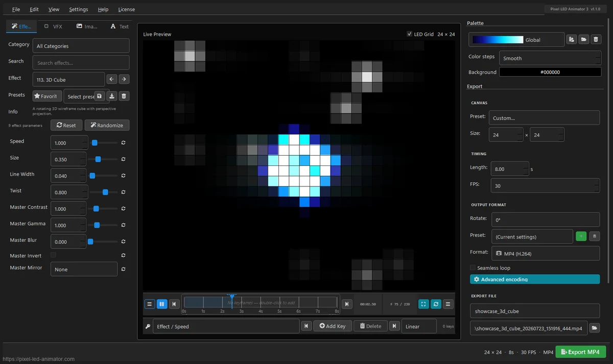Reset the Speed parameter icon
613x364 pixels.
pos(124,143)
